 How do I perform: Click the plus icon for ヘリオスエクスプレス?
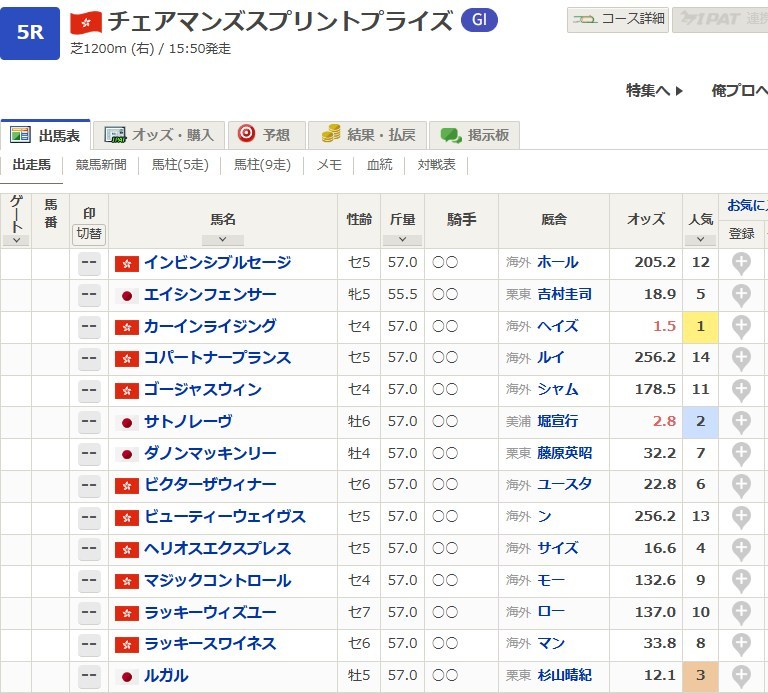741,548
